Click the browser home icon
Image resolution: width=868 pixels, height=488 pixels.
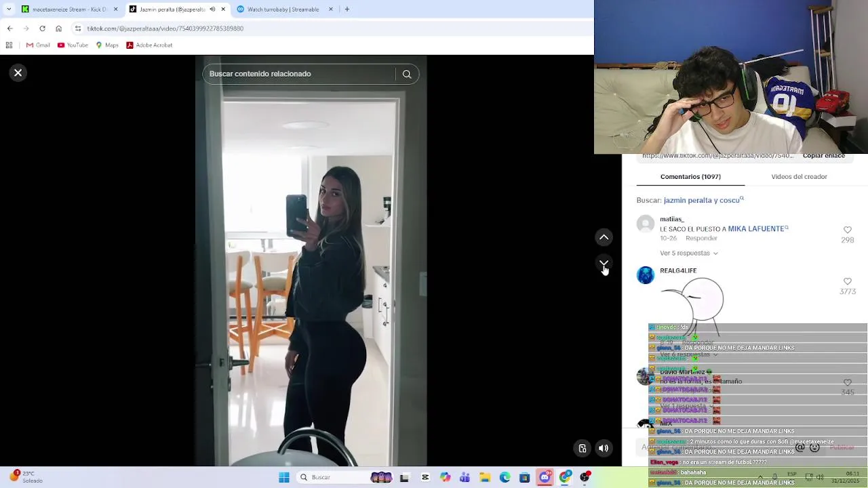[x=59, y=28]
